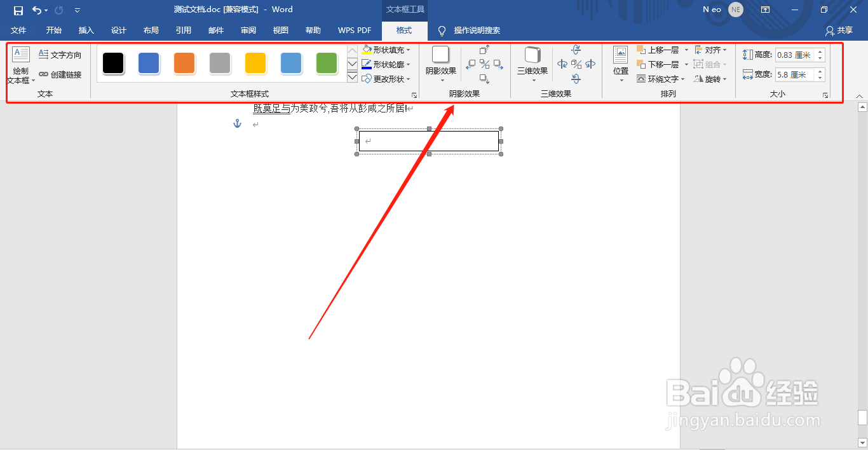
Task: Open the 环绕文字 dropdown
Action: click(x=661, y=79)
